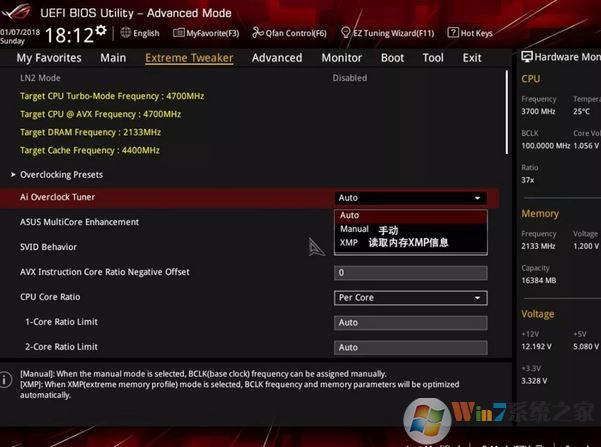
Task: Choose Manual in the overclock tuner list
Action: (x=355, y=229)
